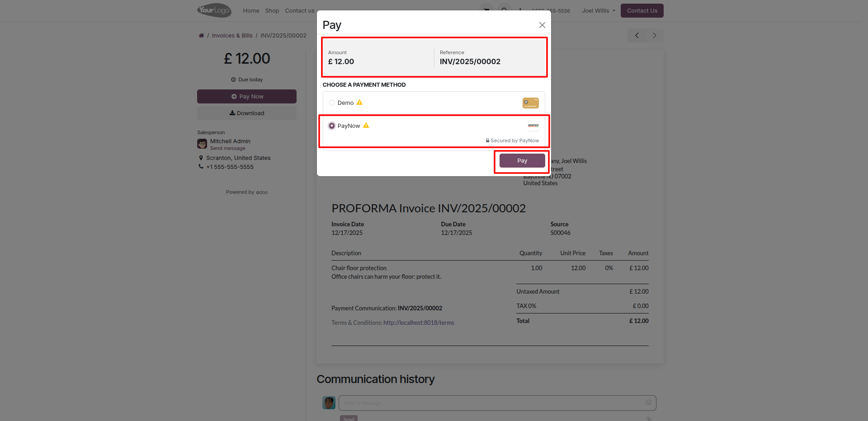Click the Mitchell Admin avatar
This screenshot has height=421, width=868.
pos(202,144)
